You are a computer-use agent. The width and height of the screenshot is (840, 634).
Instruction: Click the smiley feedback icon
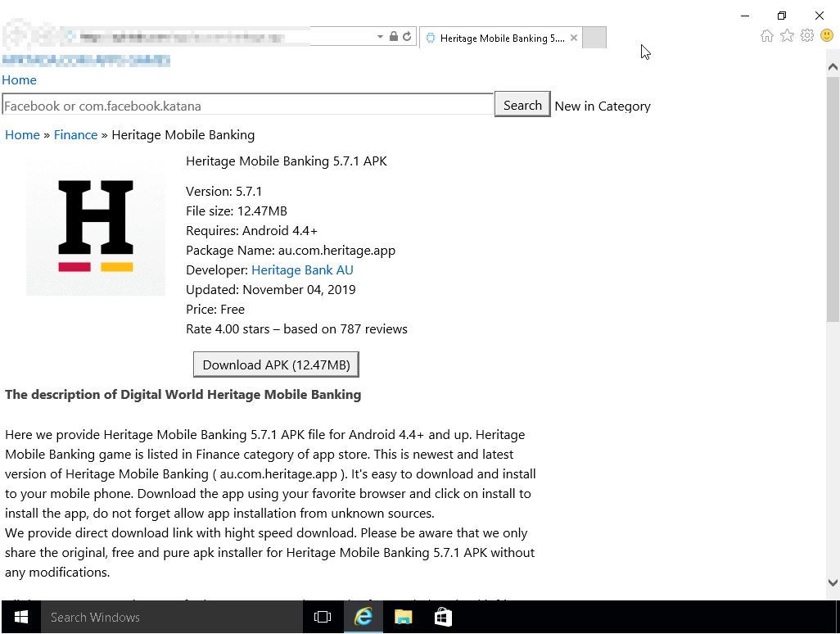827,36
